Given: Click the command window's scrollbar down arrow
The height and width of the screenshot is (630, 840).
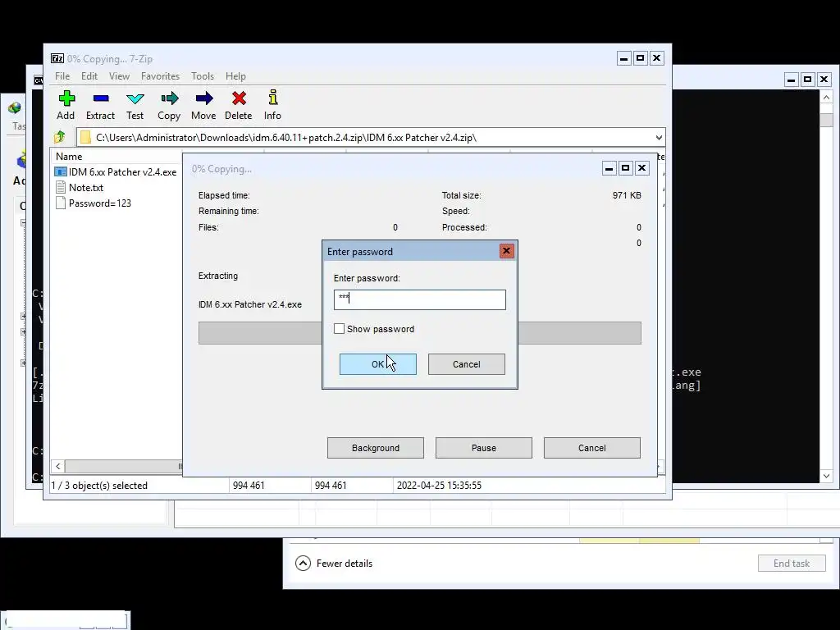Looking at the screenshot, I should click(826, 476).
